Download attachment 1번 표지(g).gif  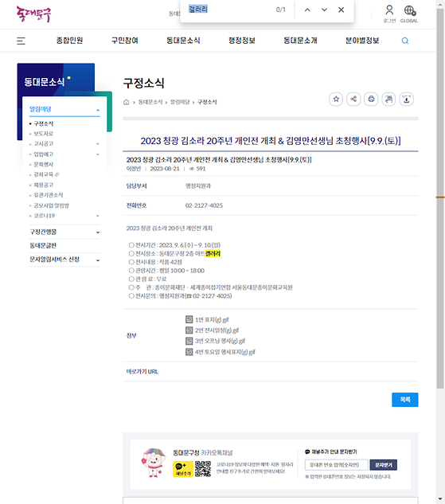[212, 319]
